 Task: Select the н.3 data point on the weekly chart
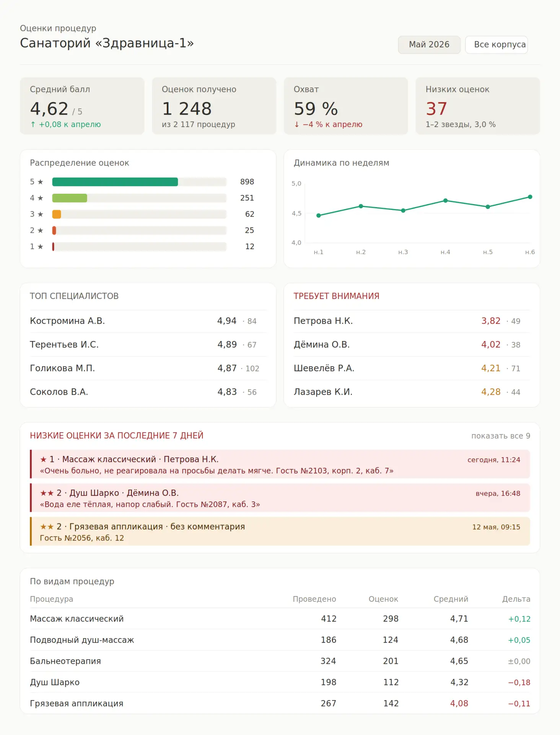coord(403,211)
